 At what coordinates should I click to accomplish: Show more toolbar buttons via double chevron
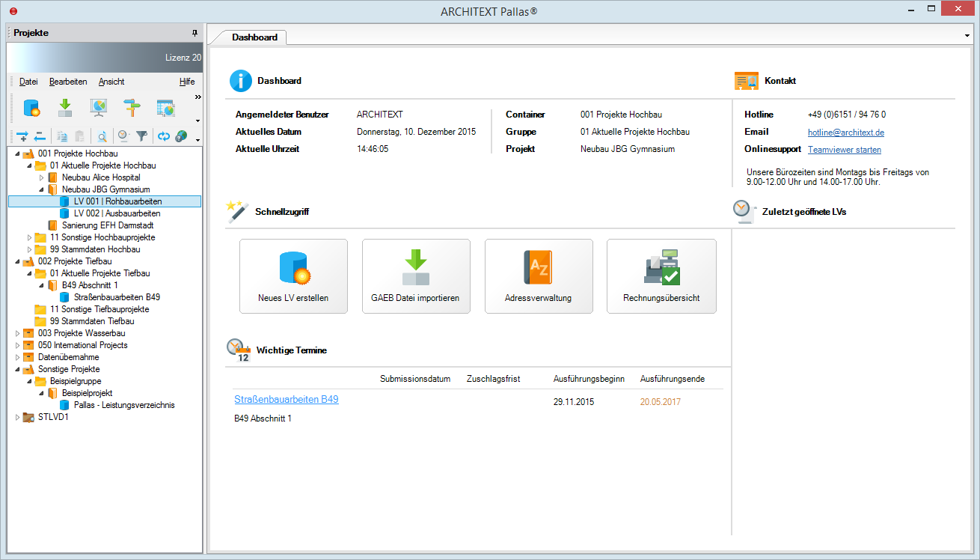(198, 97)
